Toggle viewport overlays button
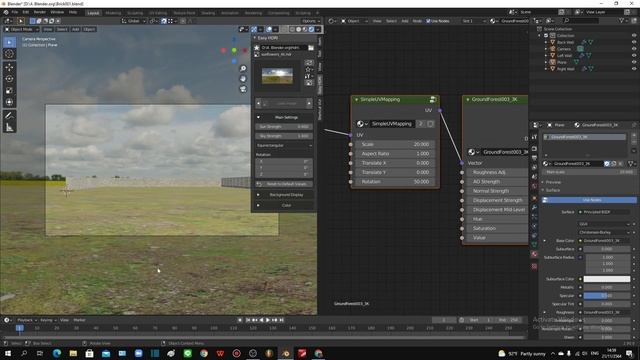The width and height of the screenshot is (640, 360). click(x=269, y=29)
